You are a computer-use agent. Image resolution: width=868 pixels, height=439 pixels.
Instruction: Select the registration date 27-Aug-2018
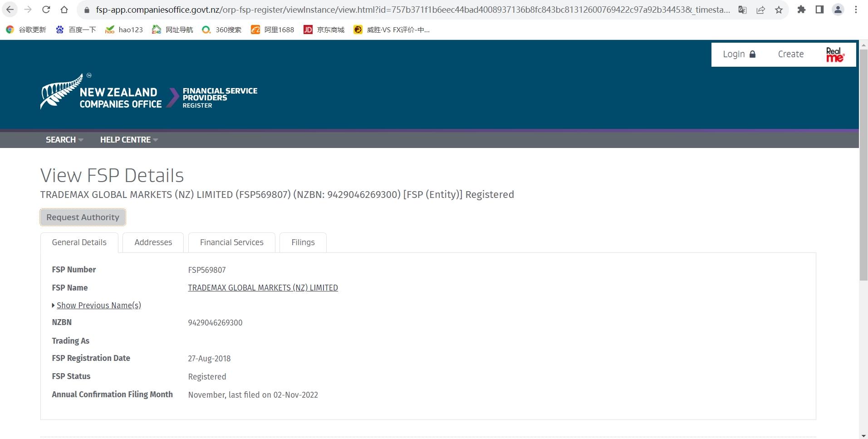(209, 359)
